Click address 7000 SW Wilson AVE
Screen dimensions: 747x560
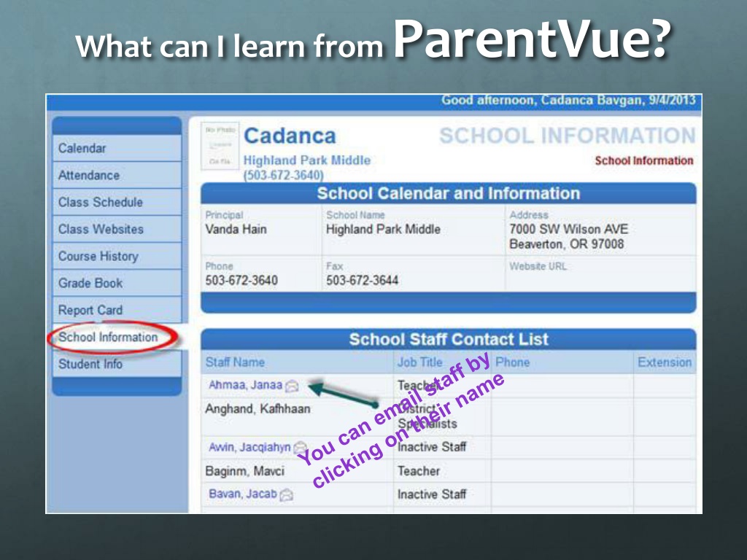pos(569,229)
